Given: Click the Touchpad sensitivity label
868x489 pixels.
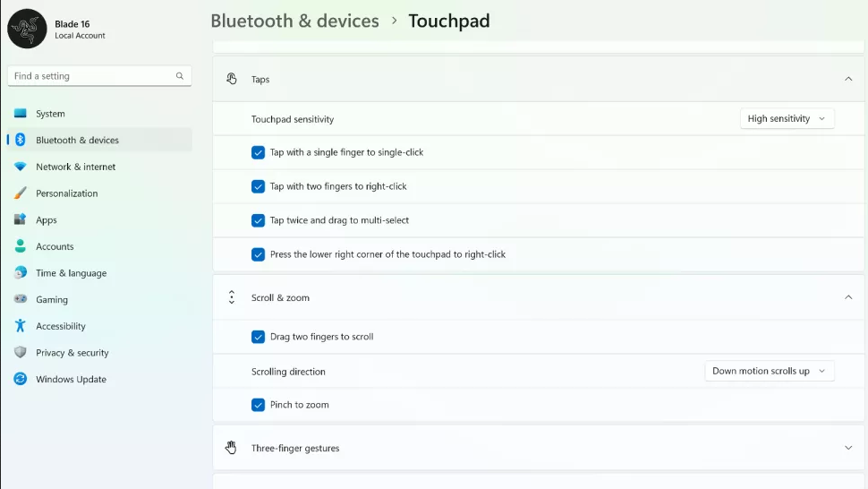Looking at the screenshot, I should (x=293, y=119).
